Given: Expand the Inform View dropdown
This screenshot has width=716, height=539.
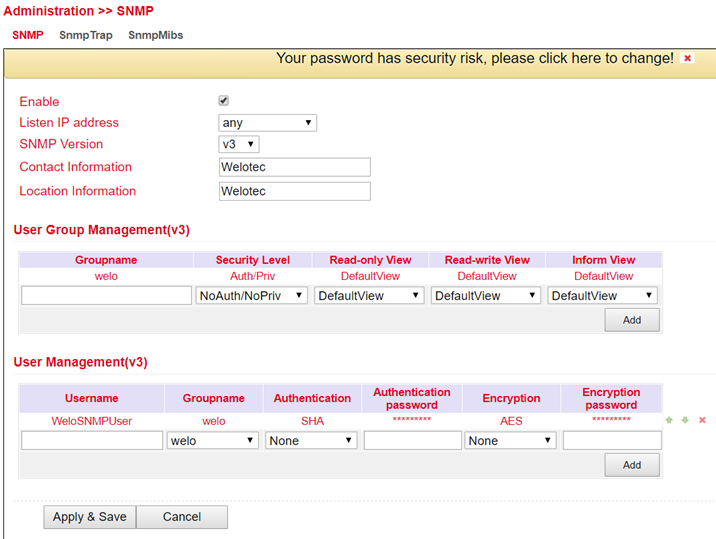Looking at the screenshot, I should tap(602, 295).
